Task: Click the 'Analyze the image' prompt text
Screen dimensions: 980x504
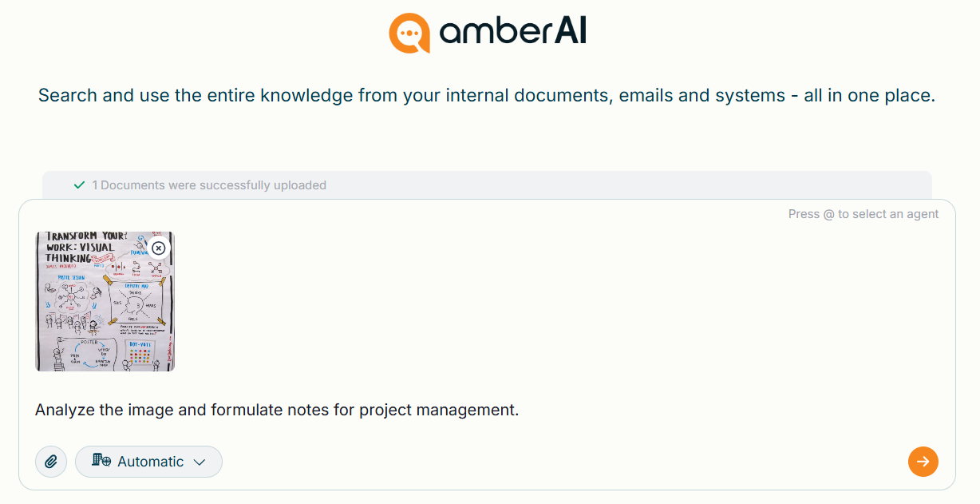Action: coord(277,410)
